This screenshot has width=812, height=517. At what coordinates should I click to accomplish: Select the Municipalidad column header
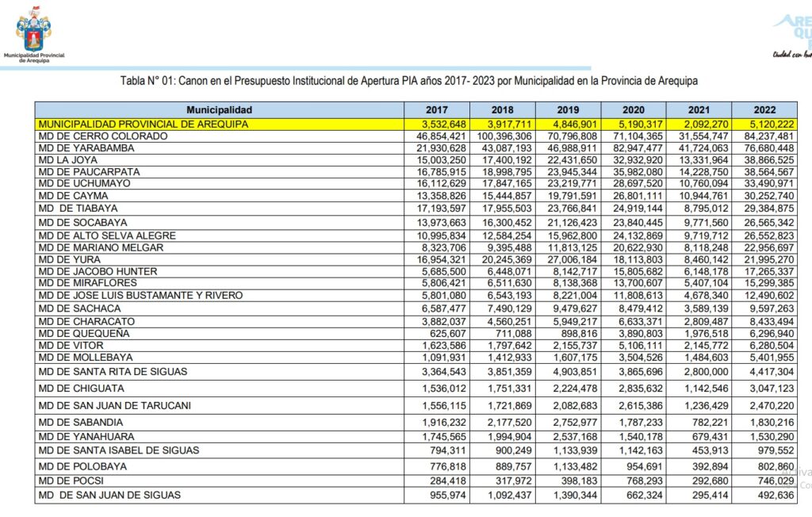(x=219, y=110)
